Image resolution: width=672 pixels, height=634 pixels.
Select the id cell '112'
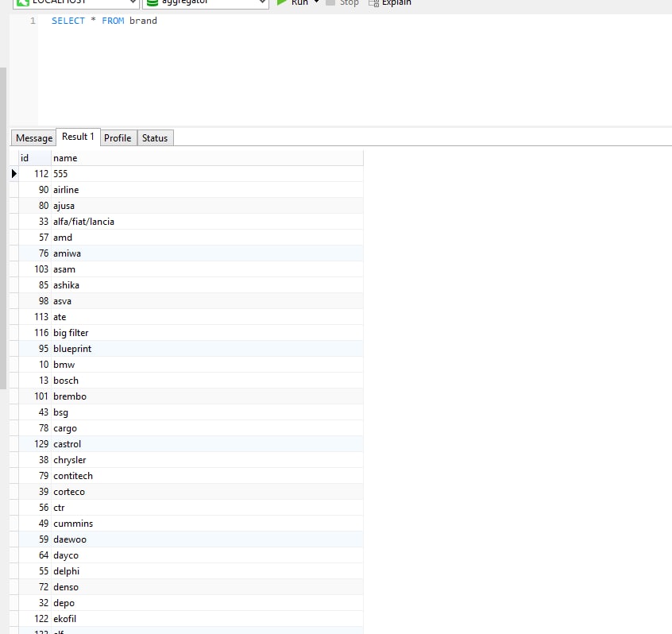click(35, 174)
